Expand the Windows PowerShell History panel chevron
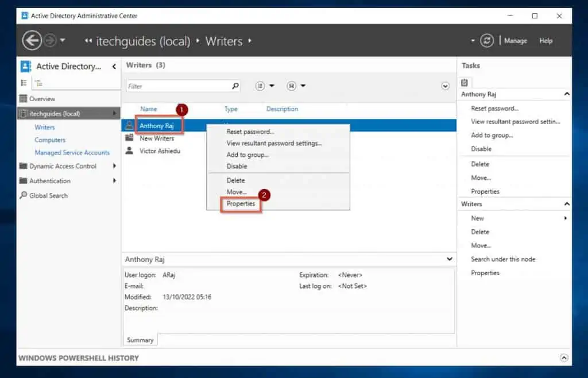The height and width of the screenshot is (378, 588). click(564, 358)
